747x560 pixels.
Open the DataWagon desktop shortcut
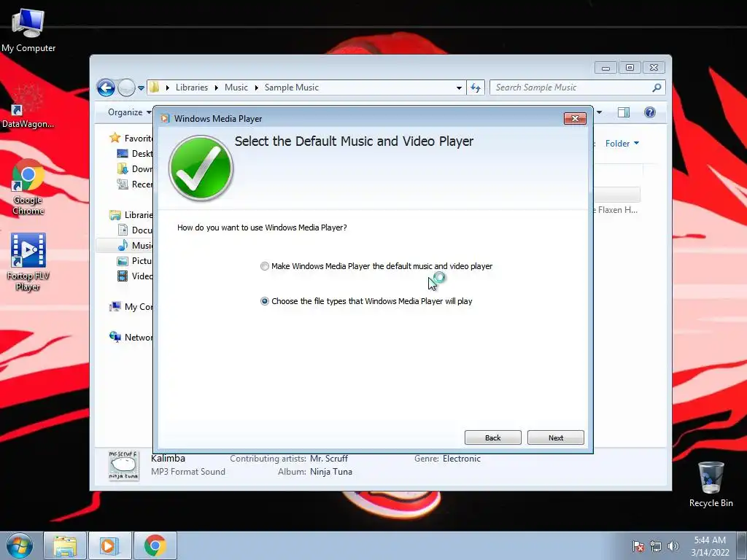28,107
